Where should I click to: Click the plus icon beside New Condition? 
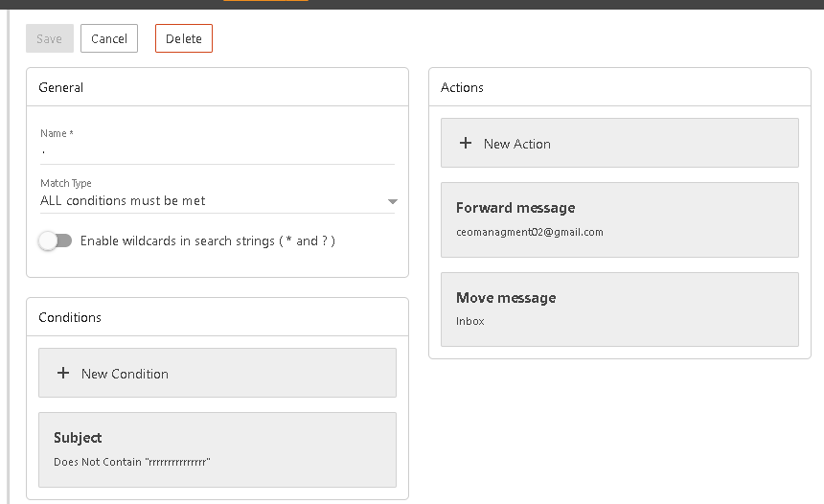click(63, 374)
